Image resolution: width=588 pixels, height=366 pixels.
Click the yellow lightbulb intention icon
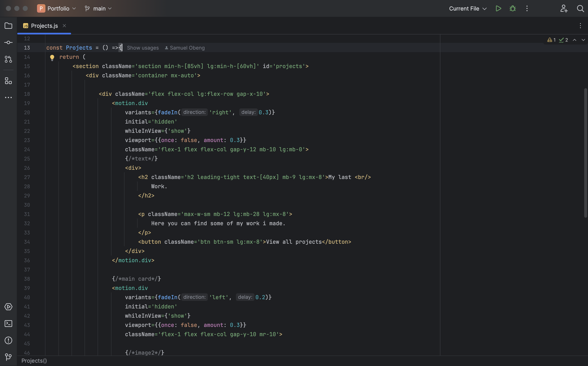[52, 58]
